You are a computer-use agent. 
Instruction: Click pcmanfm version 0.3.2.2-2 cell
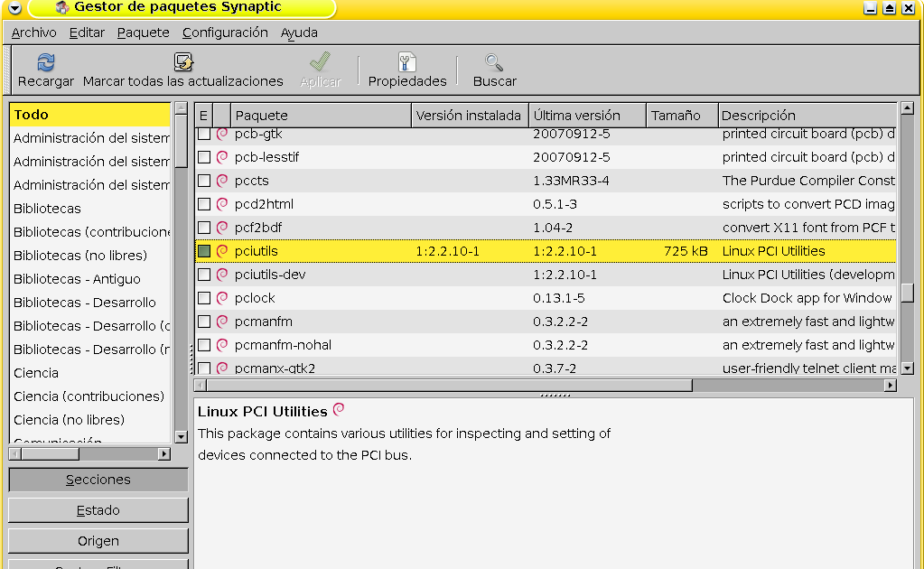560,322
